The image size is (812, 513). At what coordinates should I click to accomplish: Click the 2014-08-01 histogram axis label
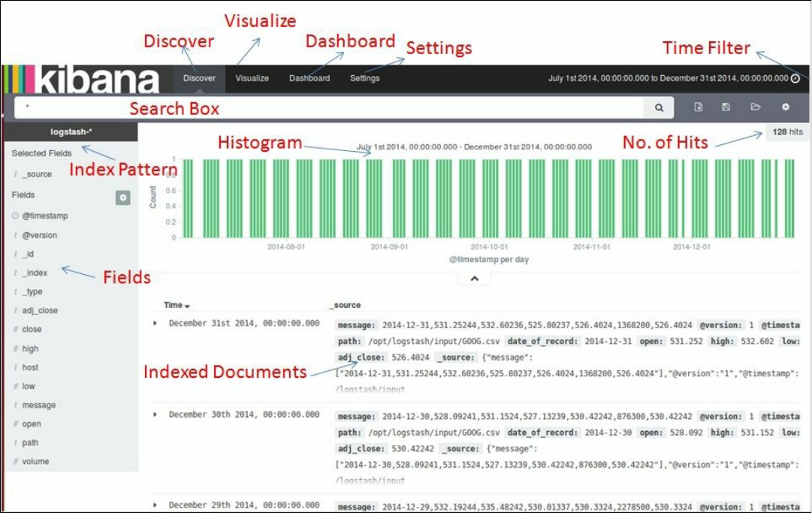click(286, 247)
